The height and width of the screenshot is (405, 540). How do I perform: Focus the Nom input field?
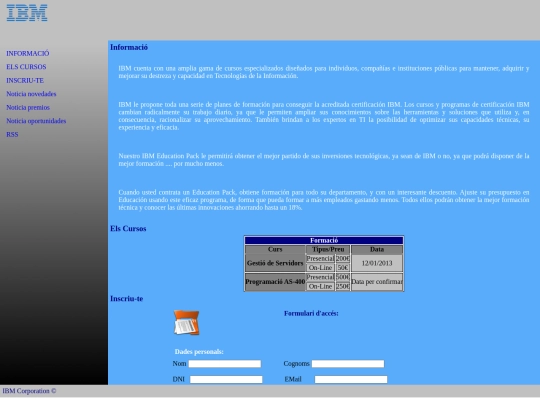(225, 364)
